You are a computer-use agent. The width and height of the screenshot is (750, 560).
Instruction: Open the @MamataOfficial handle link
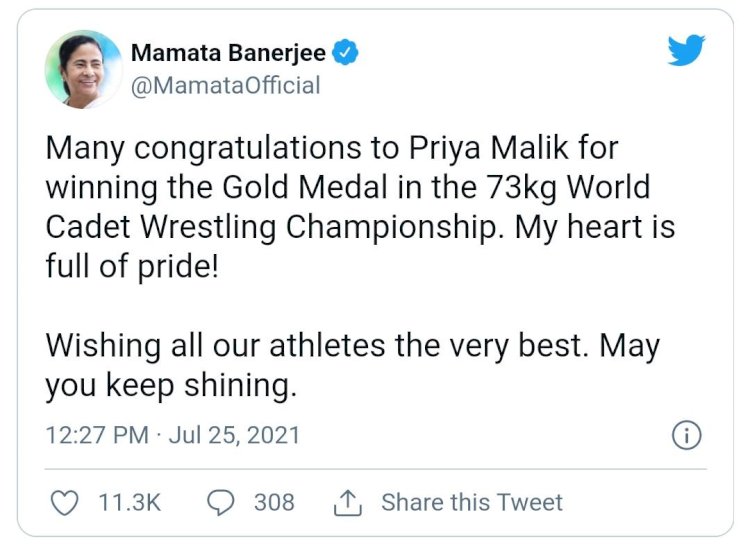225,86
